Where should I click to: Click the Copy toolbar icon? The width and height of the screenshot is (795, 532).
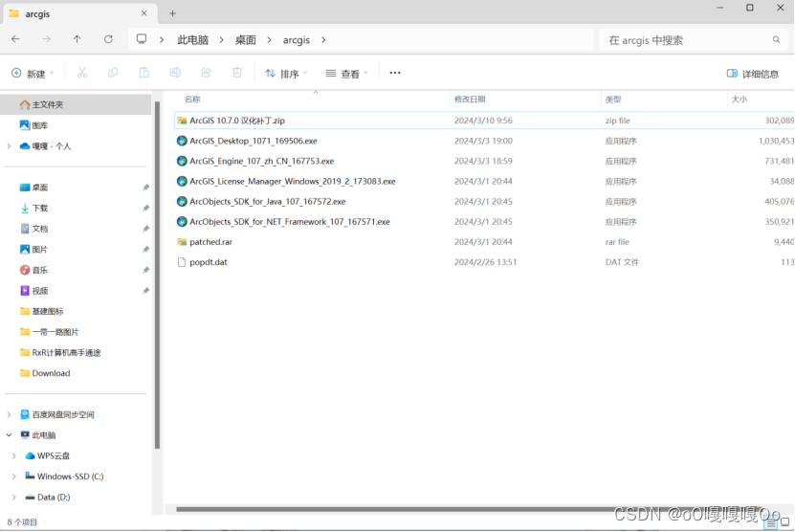(x=113, y=73)
